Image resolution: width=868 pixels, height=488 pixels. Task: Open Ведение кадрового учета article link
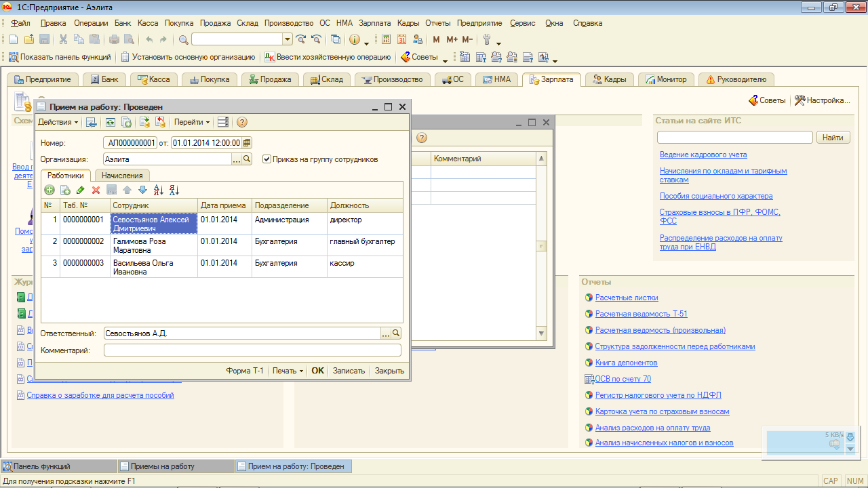tap(703, 155)
